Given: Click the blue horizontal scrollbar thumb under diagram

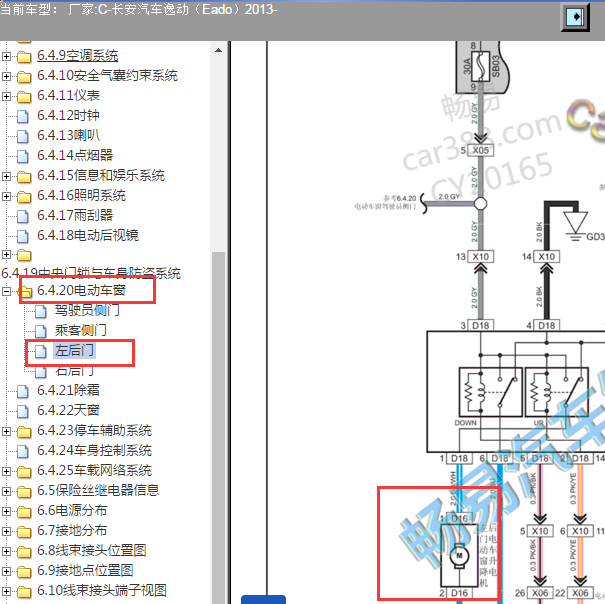Looking at the screenshot, I should (x=264, y=600).
